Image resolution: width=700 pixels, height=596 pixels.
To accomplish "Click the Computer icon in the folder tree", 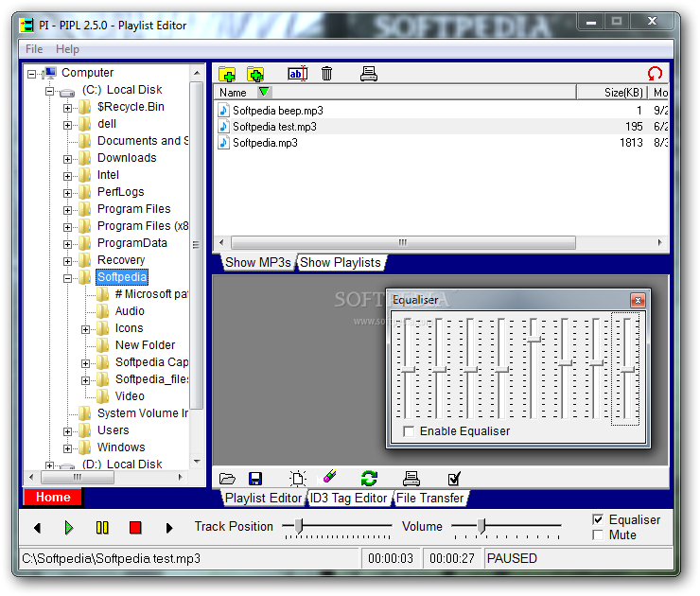I will [49, 73].
